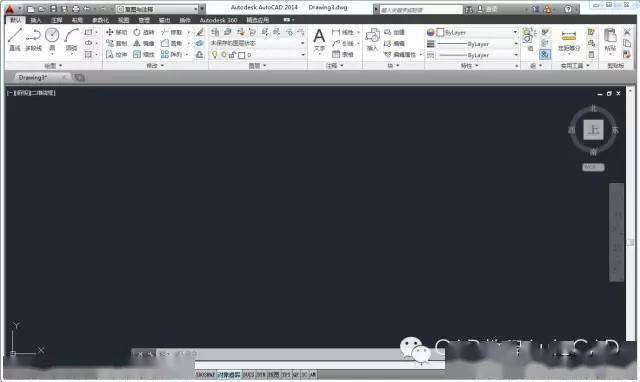Click the Save icon in quick access toolbar
The height and width of the screenshot is (382, 640).
click(x=53, y=9)
